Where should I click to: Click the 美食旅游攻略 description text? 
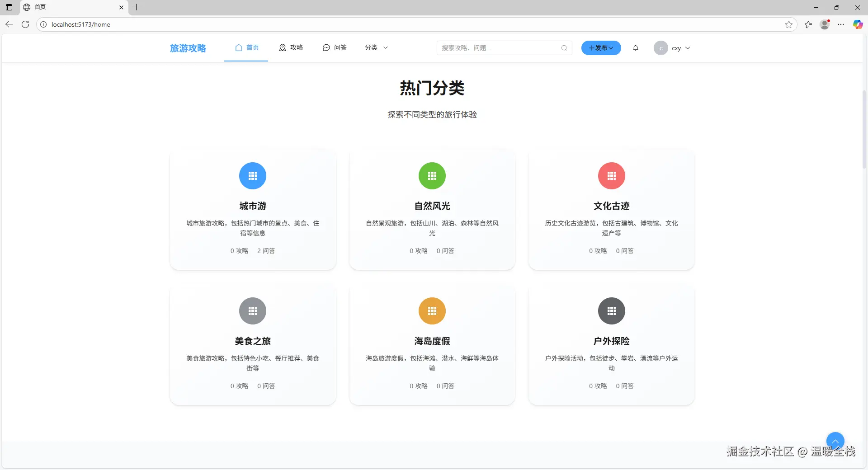coord(253,363)
